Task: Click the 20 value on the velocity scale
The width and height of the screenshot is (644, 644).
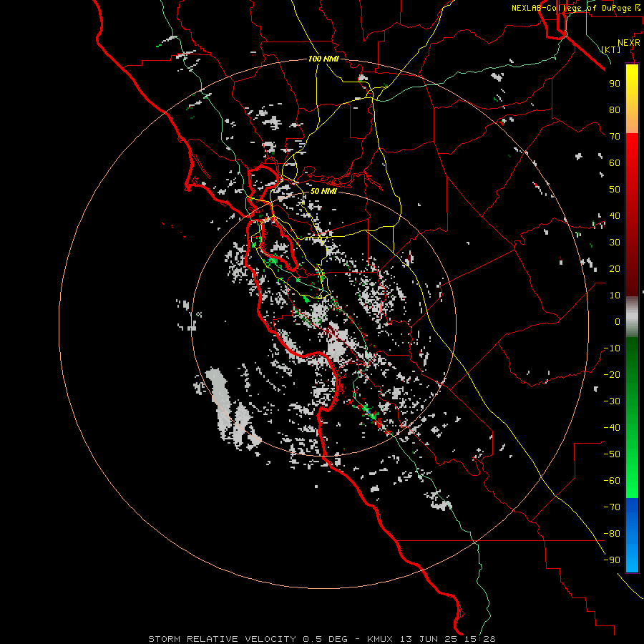Action: [x=615, y=268]
